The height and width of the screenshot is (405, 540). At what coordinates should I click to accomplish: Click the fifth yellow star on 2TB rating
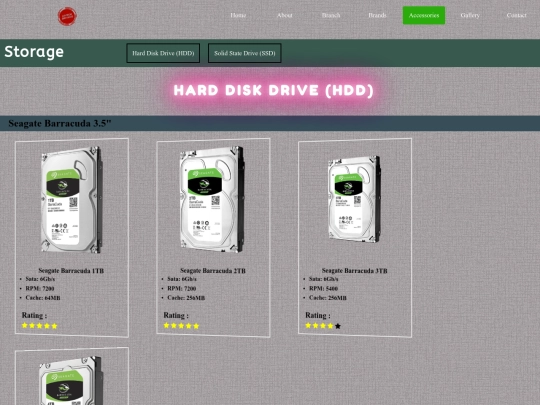(x=196, y=326)
